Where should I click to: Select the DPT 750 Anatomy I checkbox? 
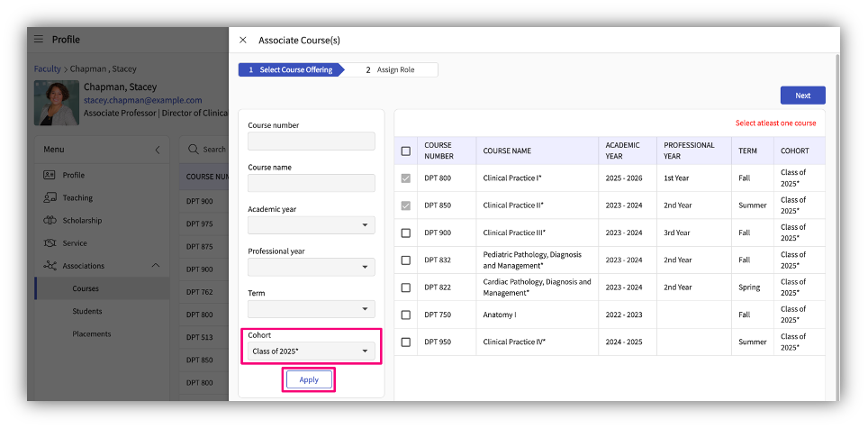point(405,315)
